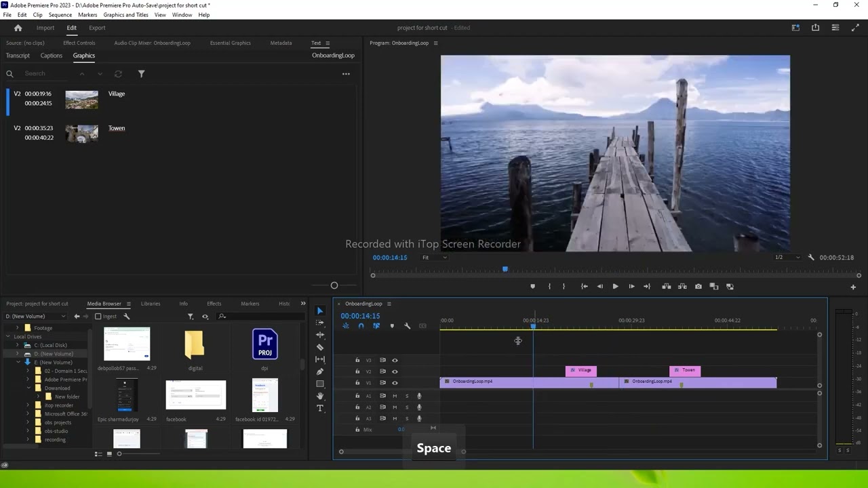868x488 pixels.
Task: Toggle V3 track output eye
Action: point(395,361)
